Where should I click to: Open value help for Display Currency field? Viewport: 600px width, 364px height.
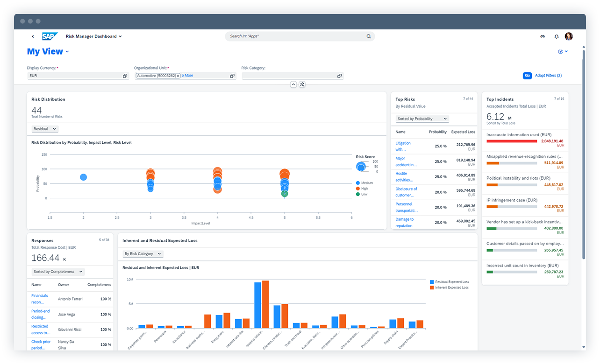coord(125,75)
